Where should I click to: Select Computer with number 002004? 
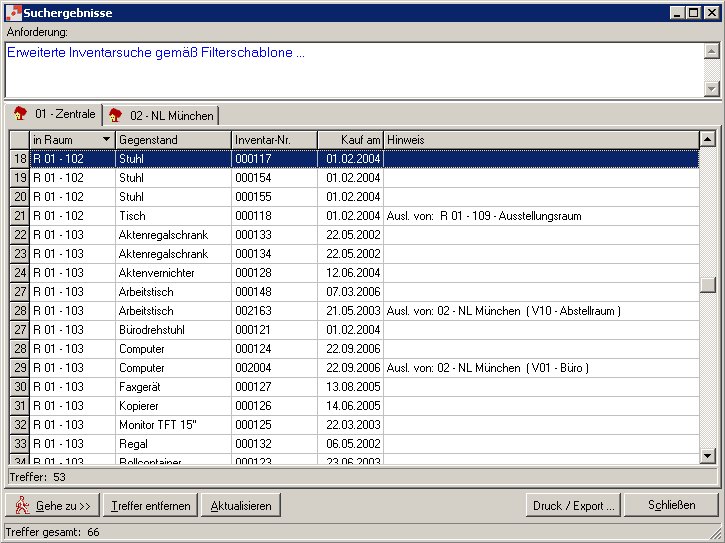(354, 368)
